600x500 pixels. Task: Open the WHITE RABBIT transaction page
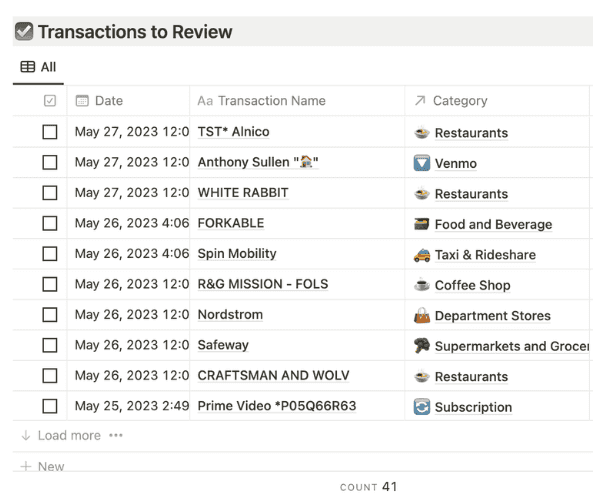coord(243,192)
